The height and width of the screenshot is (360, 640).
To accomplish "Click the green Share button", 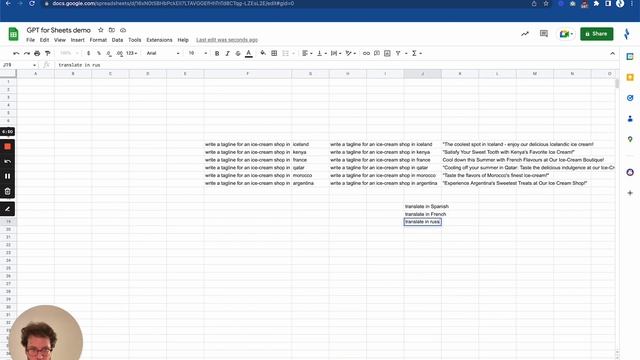I will 597,34.
